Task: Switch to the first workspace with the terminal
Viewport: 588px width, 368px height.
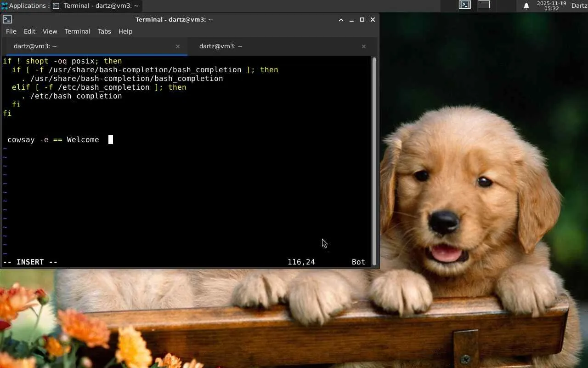Action: click(465, 5)
